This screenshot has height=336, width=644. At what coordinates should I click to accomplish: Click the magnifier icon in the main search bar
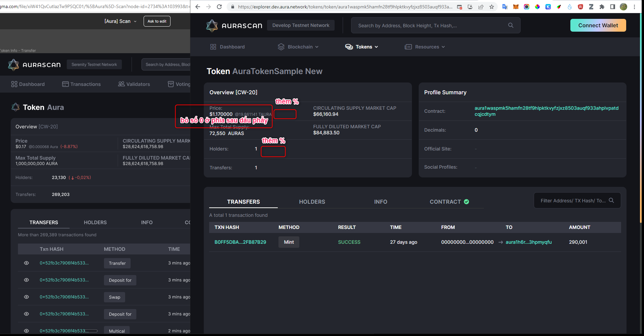tap(510, 25)
